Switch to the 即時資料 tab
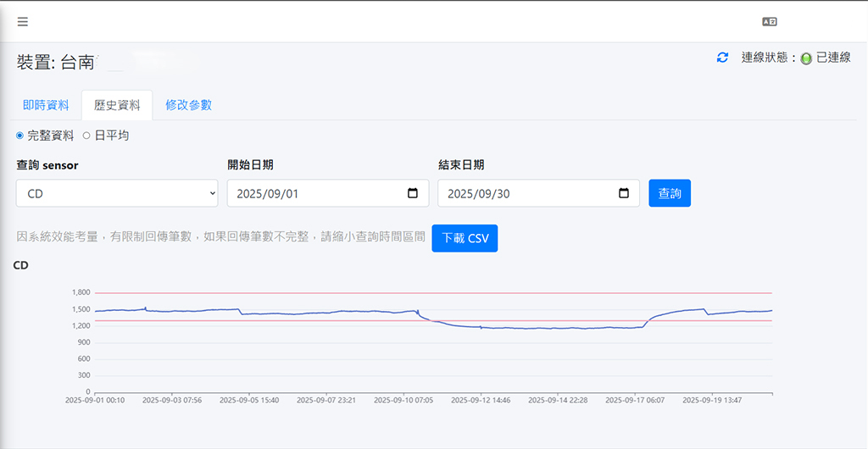This screenshot has height=449, width=868. tap(46, 105)
